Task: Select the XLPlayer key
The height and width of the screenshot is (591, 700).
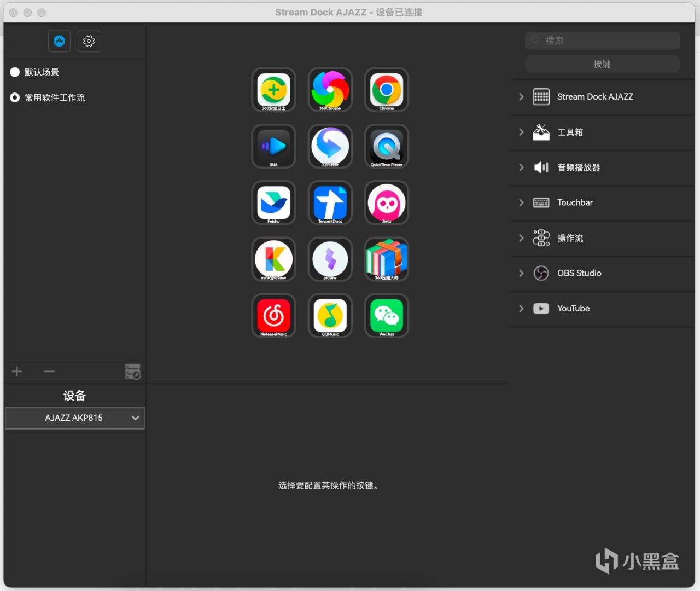Action: (x=330, y=146)
